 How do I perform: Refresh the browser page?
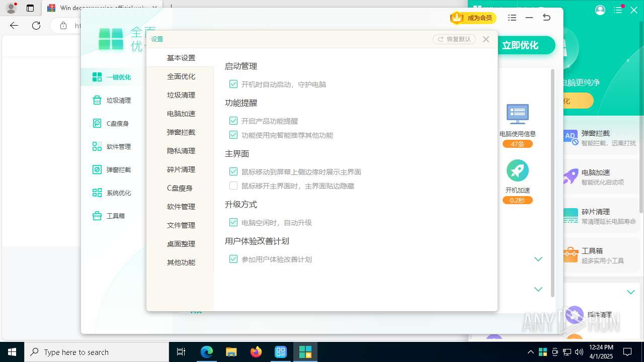(36, 26)
